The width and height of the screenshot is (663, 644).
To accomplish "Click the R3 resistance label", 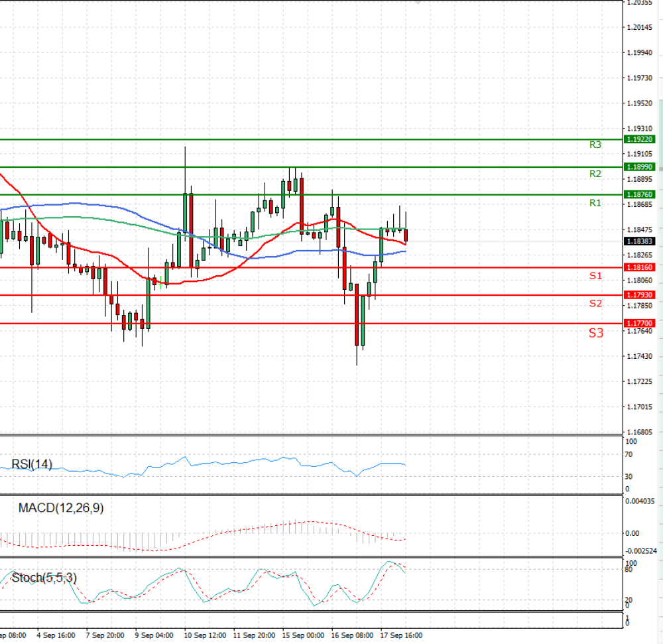I will (x=595, y=145).
